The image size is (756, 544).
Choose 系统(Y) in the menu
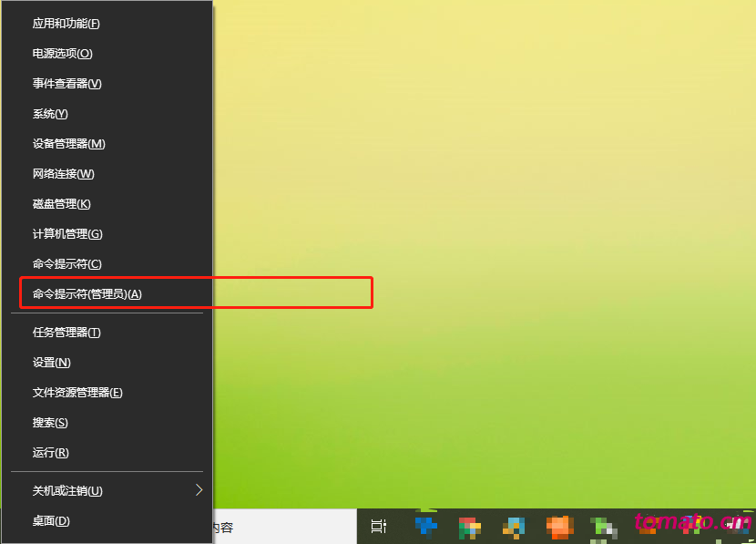click(x=107, y=114)
